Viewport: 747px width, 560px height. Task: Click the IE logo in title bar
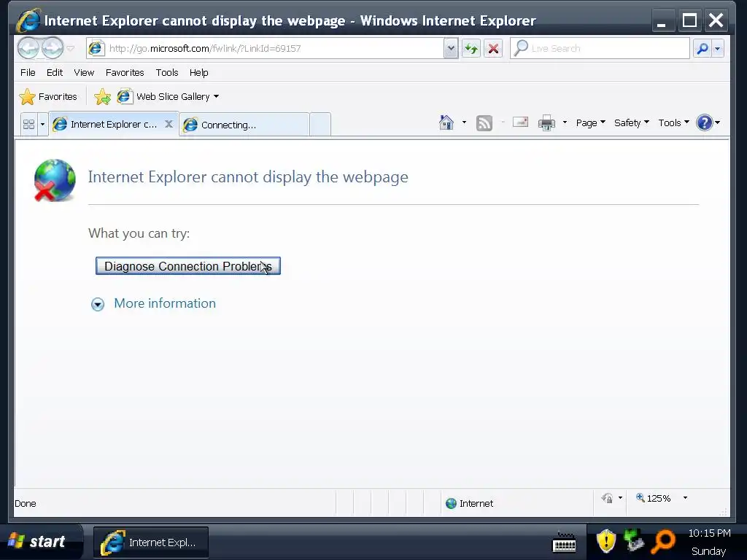tap(28, 21)
